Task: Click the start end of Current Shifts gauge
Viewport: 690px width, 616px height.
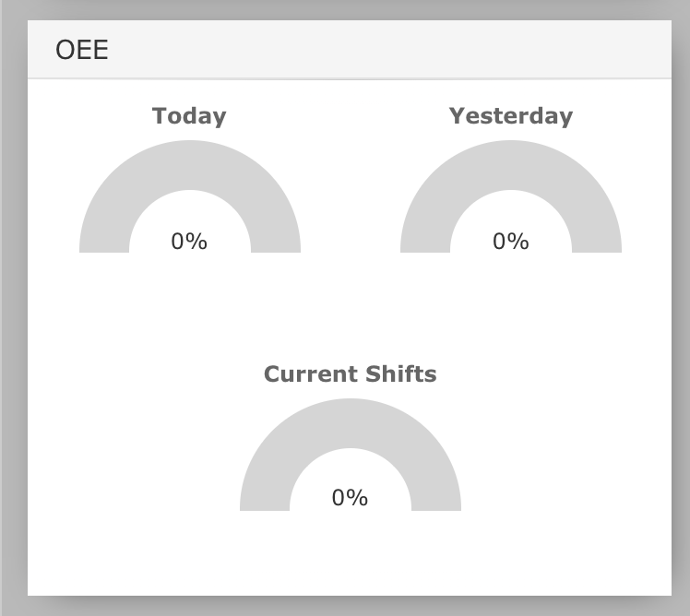Action: (265, 504)
